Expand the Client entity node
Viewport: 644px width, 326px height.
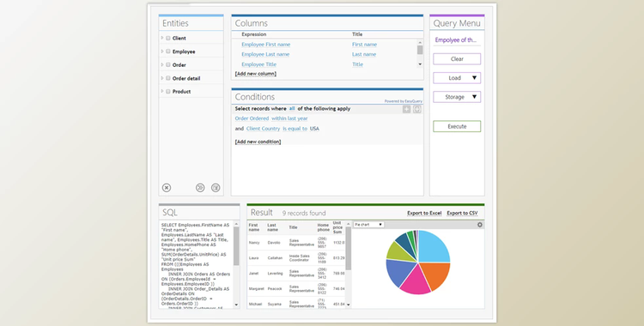click(x=162, y=38)
